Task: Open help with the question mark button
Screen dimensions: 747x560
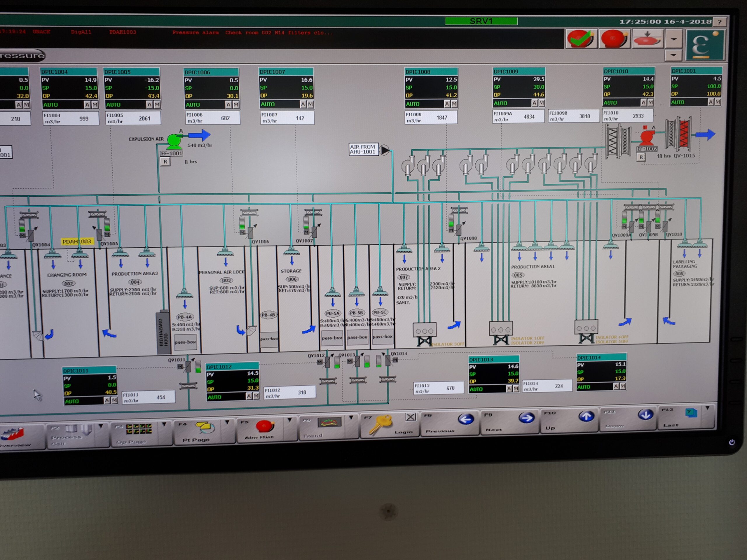Action: coord(720,22)
